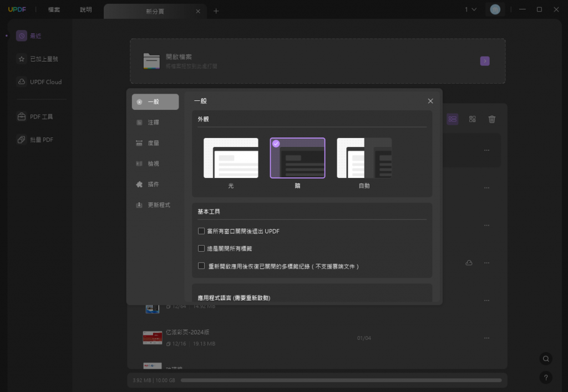The image size is (568, 392).
Task: Select the 一般 settings category
Action: pos(155,101)
